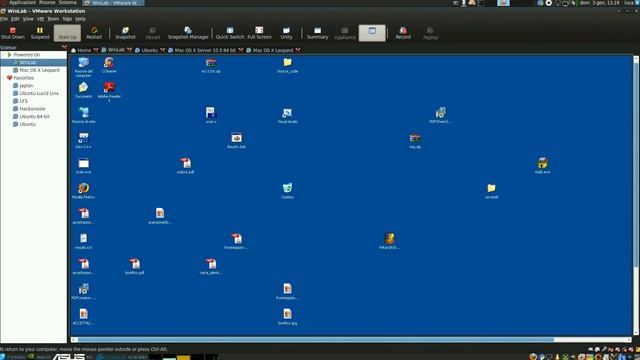Screen dimensions: 640x360
Task: Open the VM menu
Action: 40,19
